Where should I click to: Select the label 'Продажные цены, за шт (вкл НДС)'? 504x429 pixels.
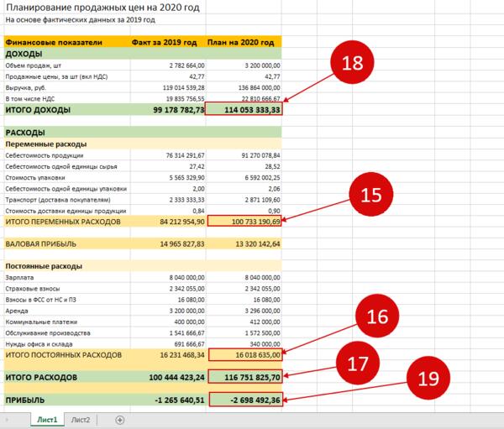(x=56, y=76)
